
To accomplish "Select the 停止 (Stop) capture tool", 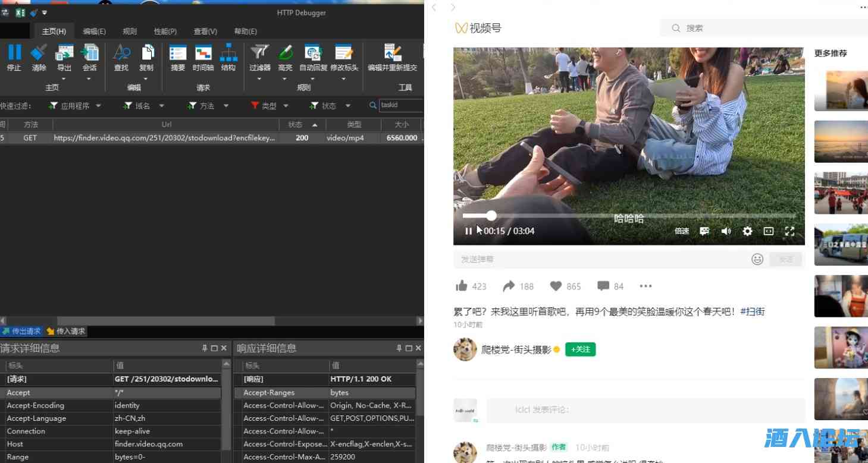I will [x=14, y=58].
